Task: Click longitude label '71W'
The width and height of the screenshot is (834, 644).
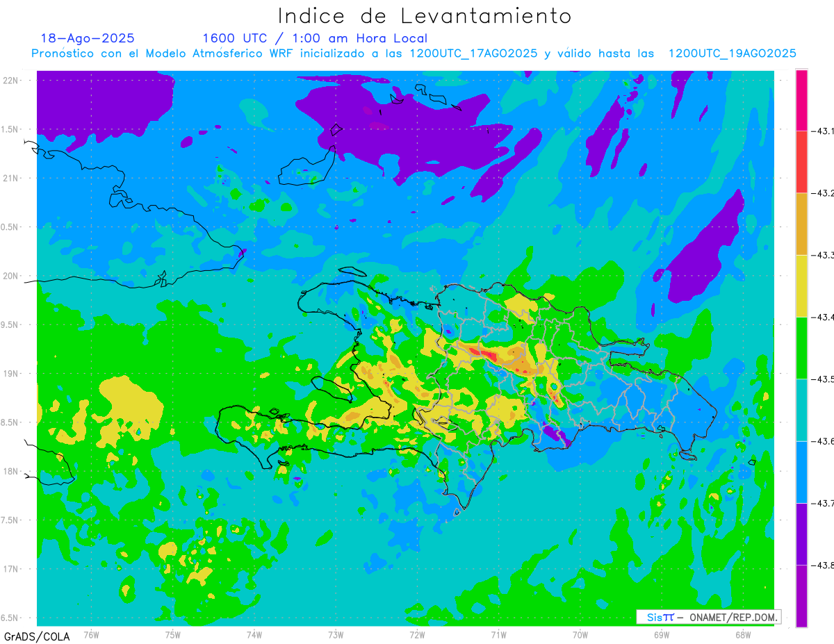Action: 498,634
